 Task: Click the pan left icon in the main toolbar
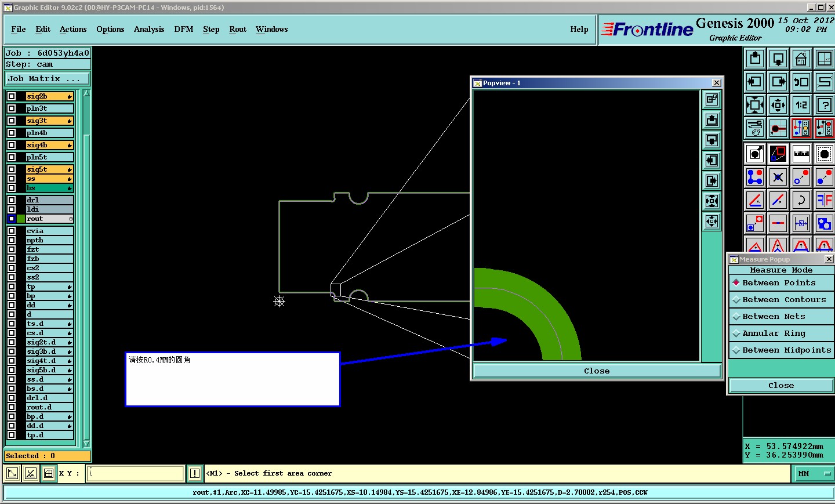click(x=755, y=82)
